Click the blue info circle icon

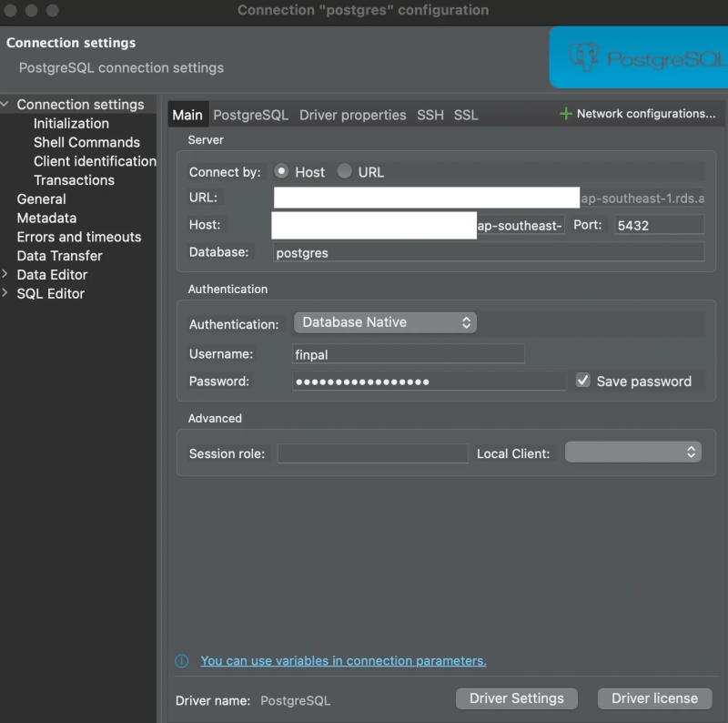(x=181, y=660)
